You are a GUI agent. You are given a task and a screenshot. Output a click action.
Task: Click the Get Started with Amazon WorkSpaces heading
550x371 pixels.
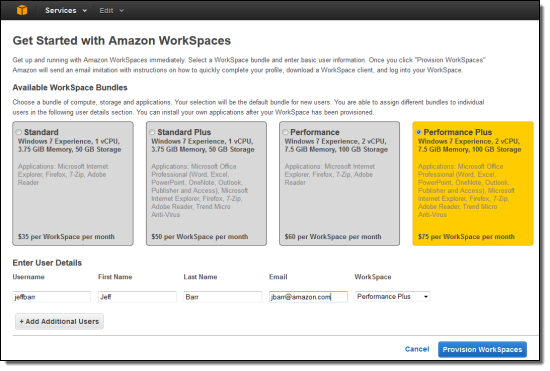pyautogui.click(x=122, y=41)
